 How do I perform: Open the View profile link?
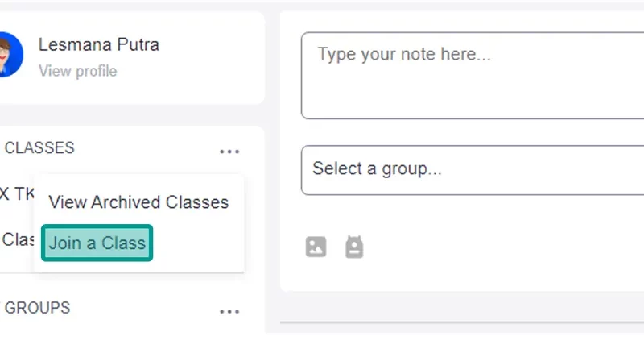(x=77, y=71)
